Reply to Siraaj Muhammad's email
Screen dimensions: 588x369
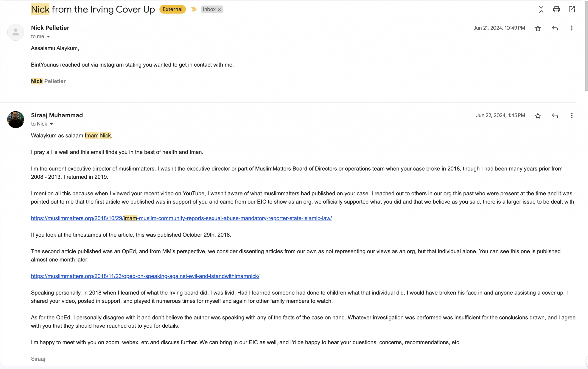[x=555, y=116]
